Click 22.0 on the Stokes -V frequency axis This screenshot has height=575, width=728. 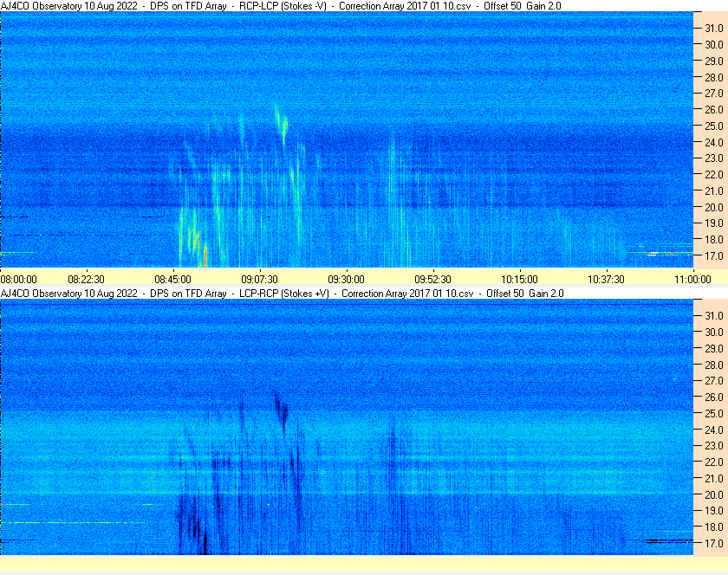[714, 175]
